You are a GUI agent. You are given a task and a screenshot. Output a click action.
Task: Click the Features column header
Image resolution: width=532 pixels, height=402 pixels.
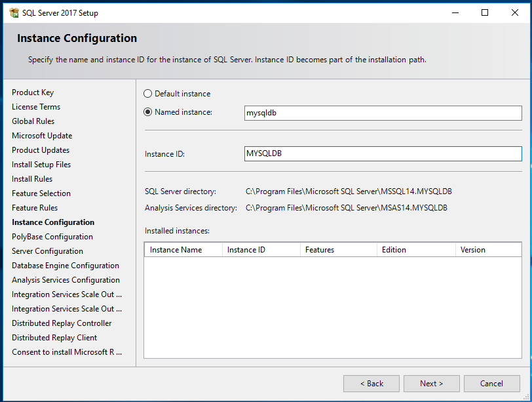(x=320, y=250)
